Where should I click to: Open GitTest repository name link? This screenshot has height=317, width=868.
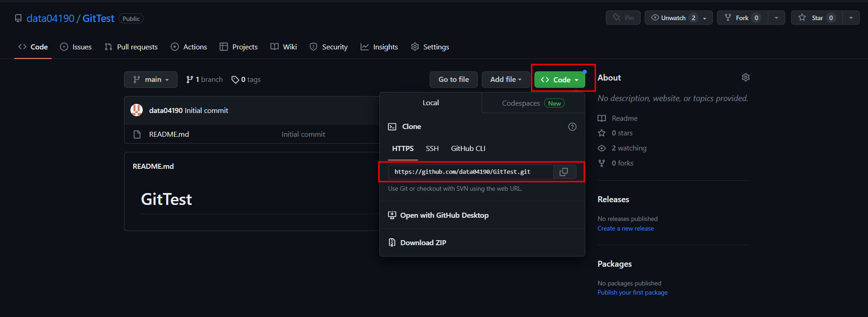pyautogui.click(x=98, y=18)
